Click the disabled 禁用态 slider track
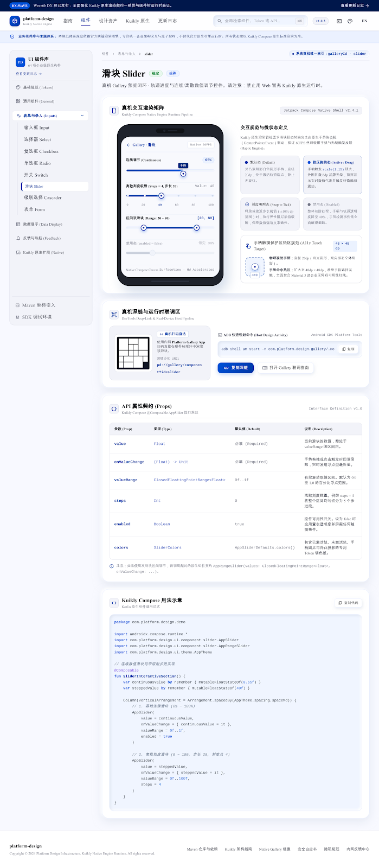Image resolution: width=379 pixels, height=868 pixels. (170, 253)
